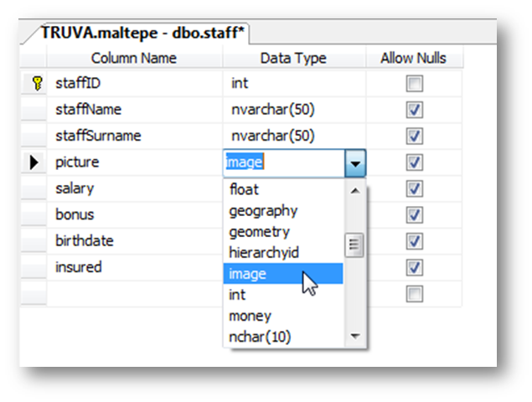
Task: Click the Data Type column header
Action: click(x=293, y=58)
